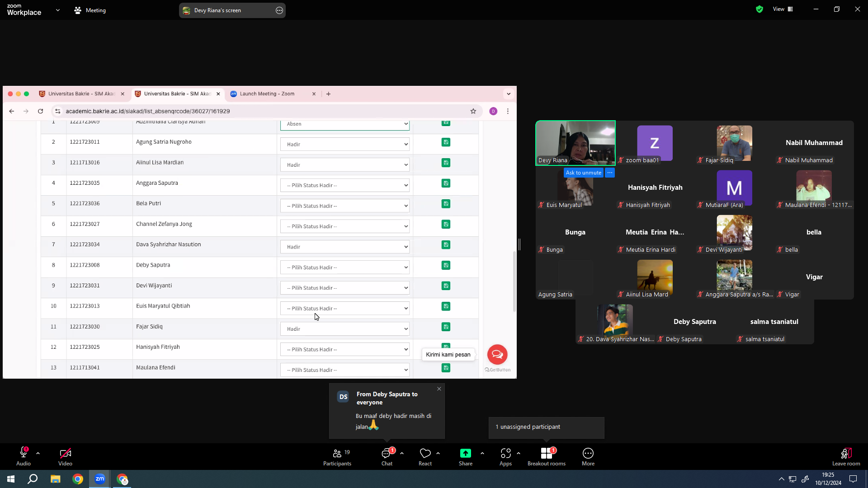
Task: Open File Explorer from taskbar
Action: (x=55, y=479)
